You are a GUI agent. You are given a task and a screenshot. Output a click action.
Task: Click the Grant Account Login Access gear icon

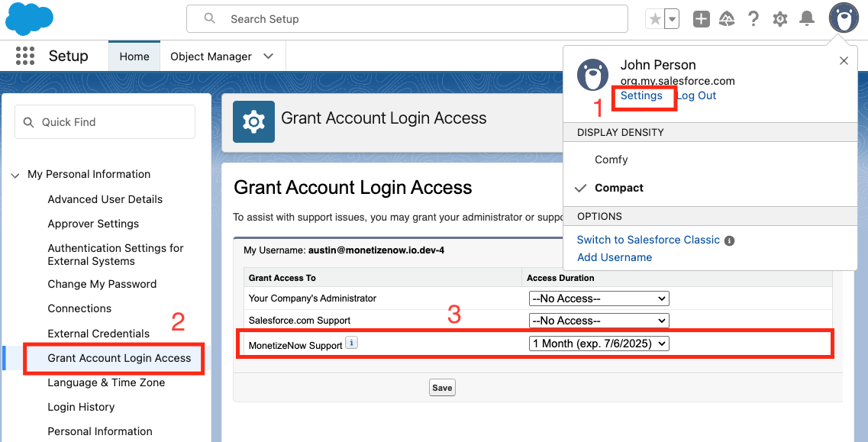(253, 121)
